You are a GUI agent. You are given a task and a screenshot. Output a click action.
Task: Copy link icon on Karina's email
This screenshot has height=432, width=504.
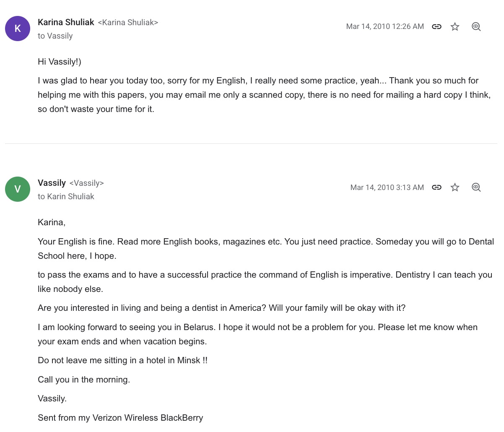[436, 26]
